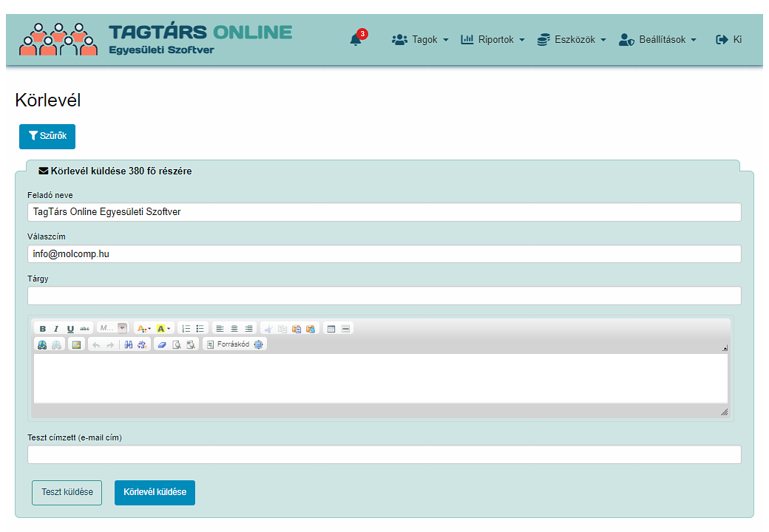
Task: Open the Szűrők filter panel
Action: click(47, 136)
